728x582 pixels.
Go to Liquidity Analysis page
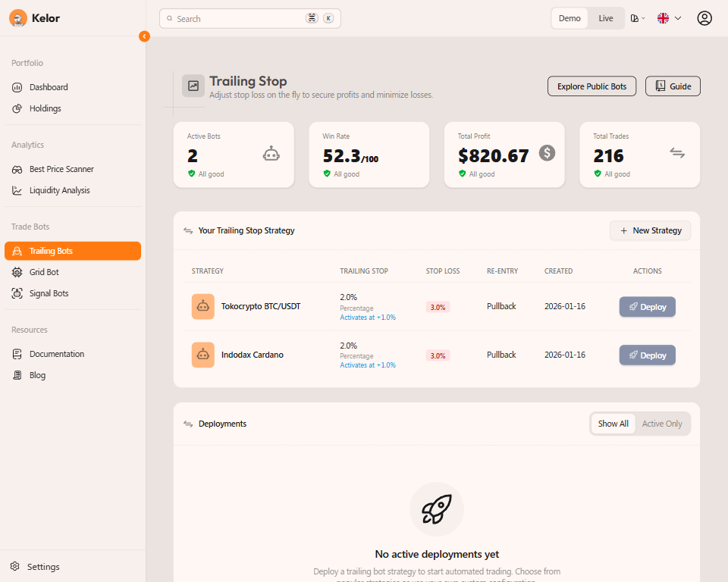click(59, 190)
